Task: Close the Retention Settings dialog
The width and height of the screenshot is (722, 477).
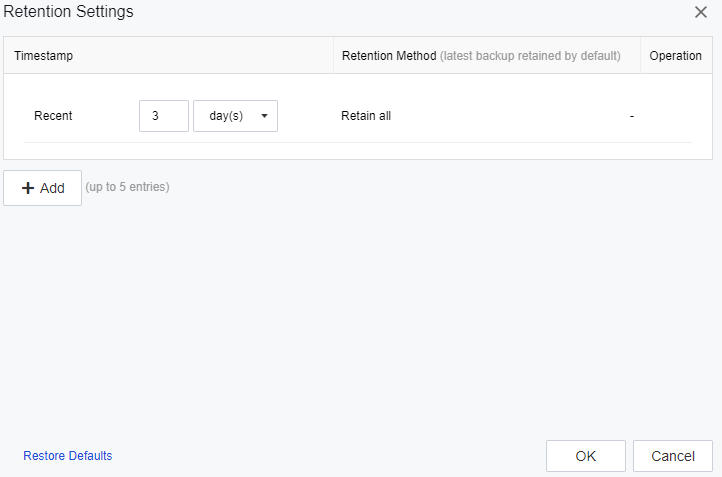Action: tap(701, 12)
